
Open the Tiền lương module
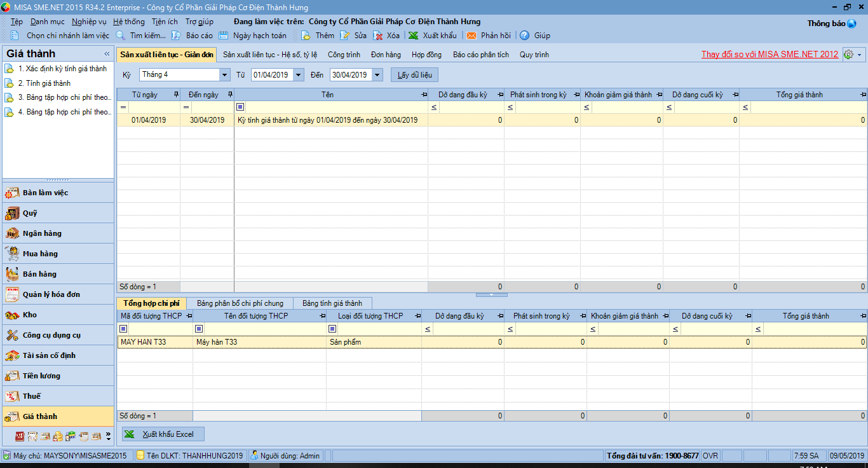tap(58, 376)
